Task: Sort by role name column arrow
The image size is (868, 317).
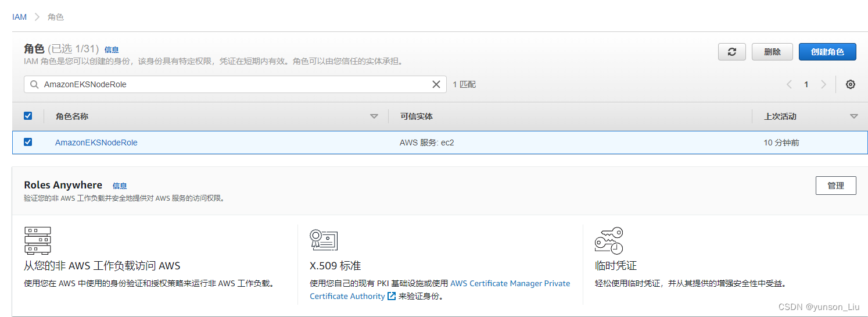Action: (374, 116)
